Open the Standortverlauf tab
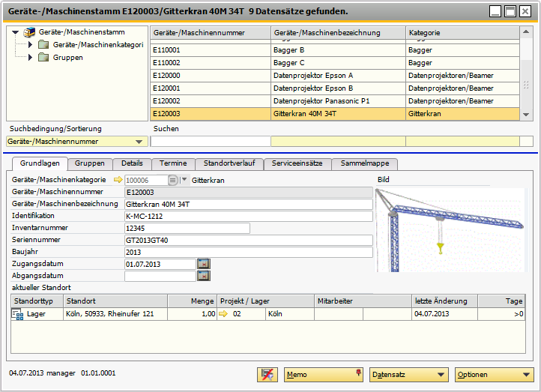541x392 pixels. (x=229, y=164)
